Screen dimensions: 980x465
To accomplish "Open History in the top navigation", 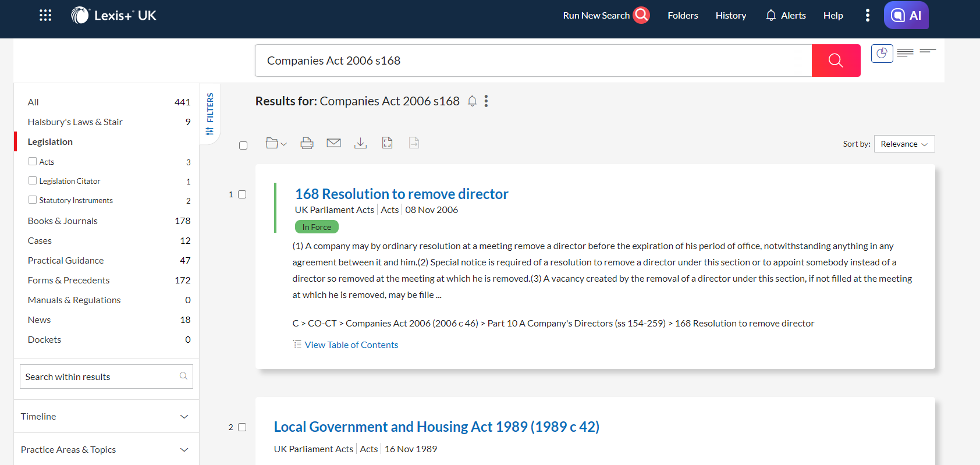I will point(730,16).
